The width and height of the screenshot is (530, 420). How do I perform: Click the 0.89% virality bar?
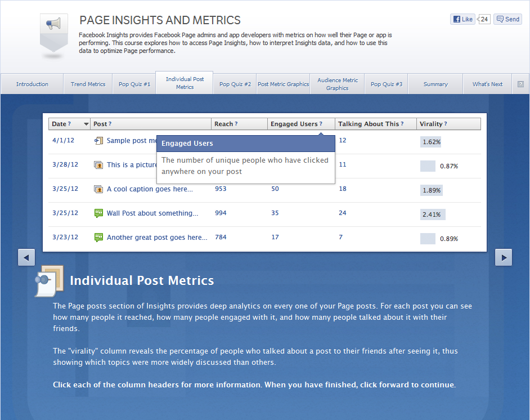(428, 239)
